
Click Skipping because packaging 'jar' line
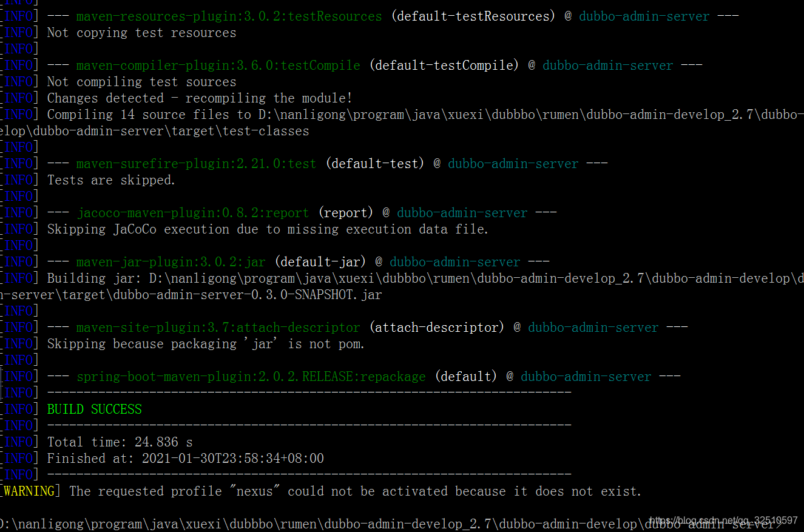206,344
